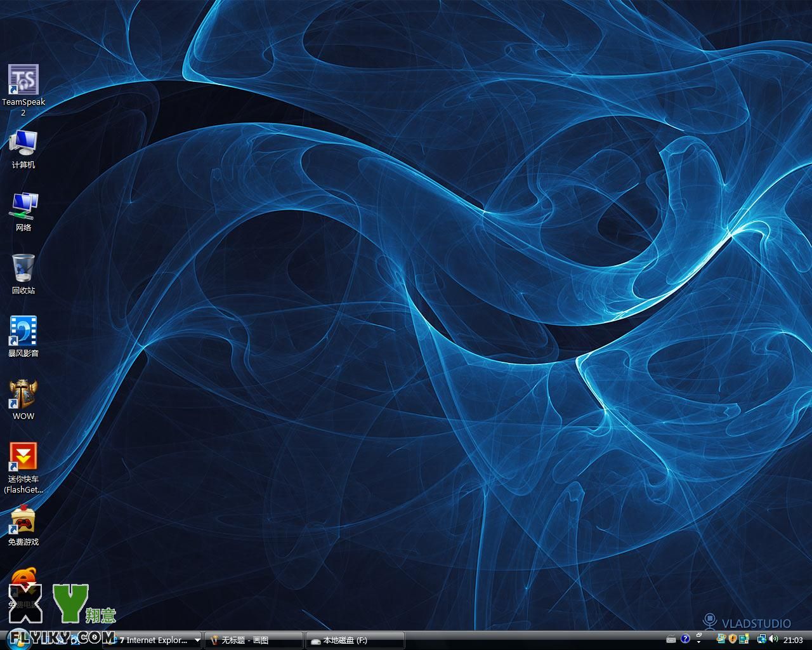The width and height of the screenshot is (812, 650).
Task: Open the 7 Internet Explorer taskbar group
Action: (153, 640)
